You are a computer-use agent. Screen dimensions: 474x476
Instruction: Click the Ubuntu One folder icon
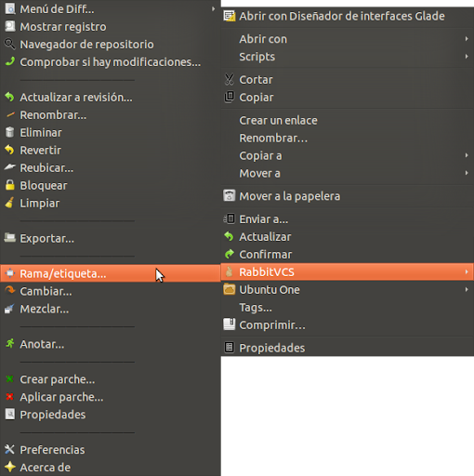click(230, 289)
